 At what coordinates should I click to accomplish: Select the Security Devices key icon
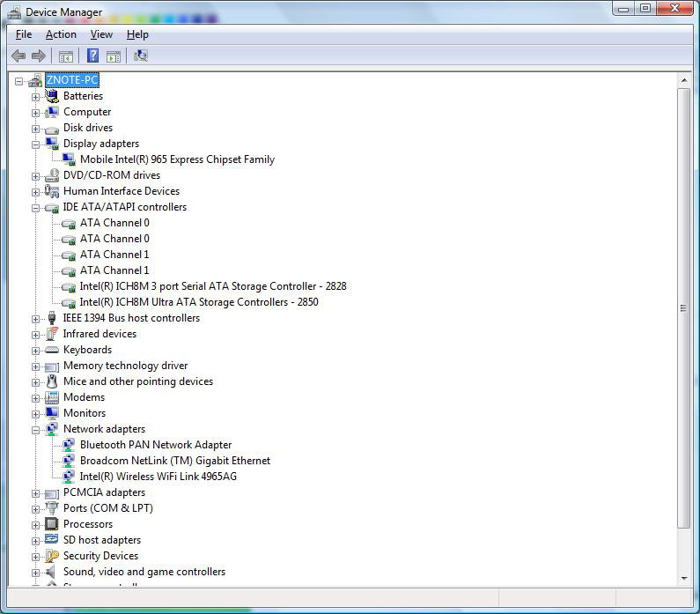tap(52, 556)
